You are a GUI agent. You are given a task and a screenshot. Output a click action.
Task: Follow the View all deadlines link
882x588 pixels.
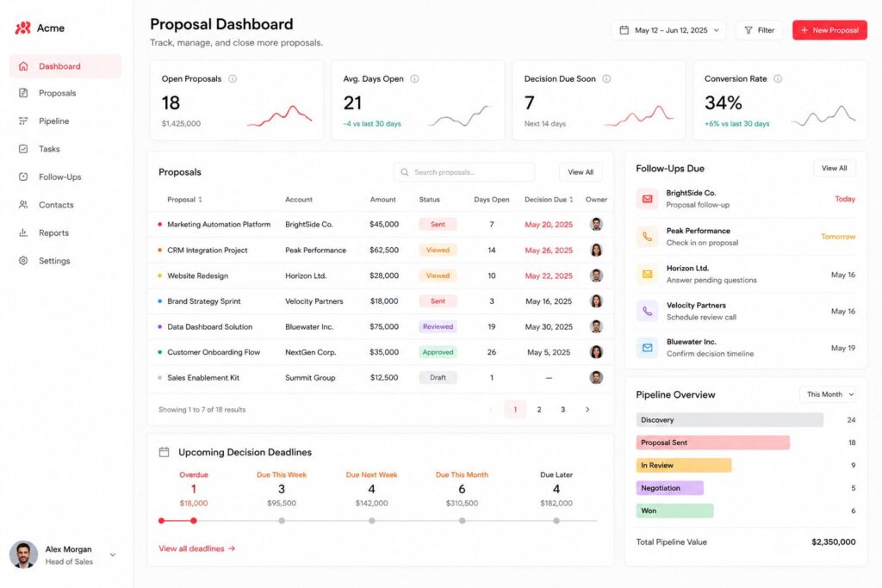197,548
